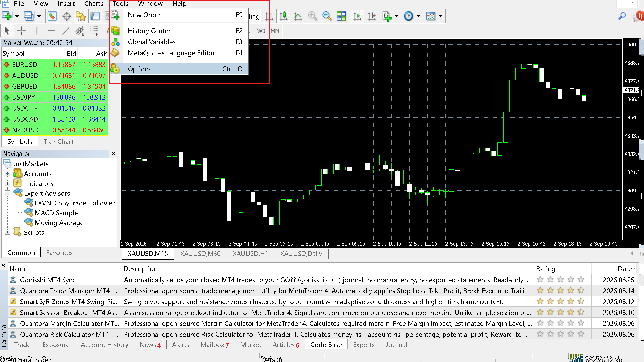Select the trendline drawing tool
Image resolution: width=644 pixels, height=362 pixels.
click(x=66, y=31)
